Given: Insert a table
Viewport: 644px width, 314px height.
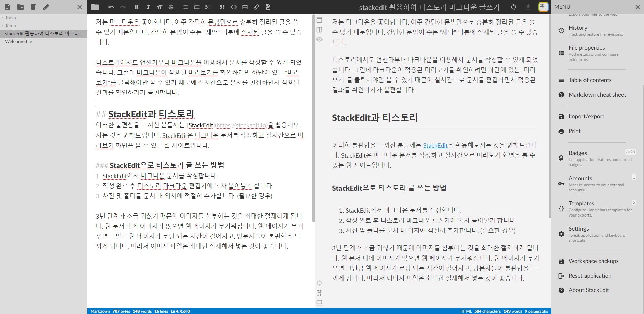Looking at the screenshot, I should (245, 7).
